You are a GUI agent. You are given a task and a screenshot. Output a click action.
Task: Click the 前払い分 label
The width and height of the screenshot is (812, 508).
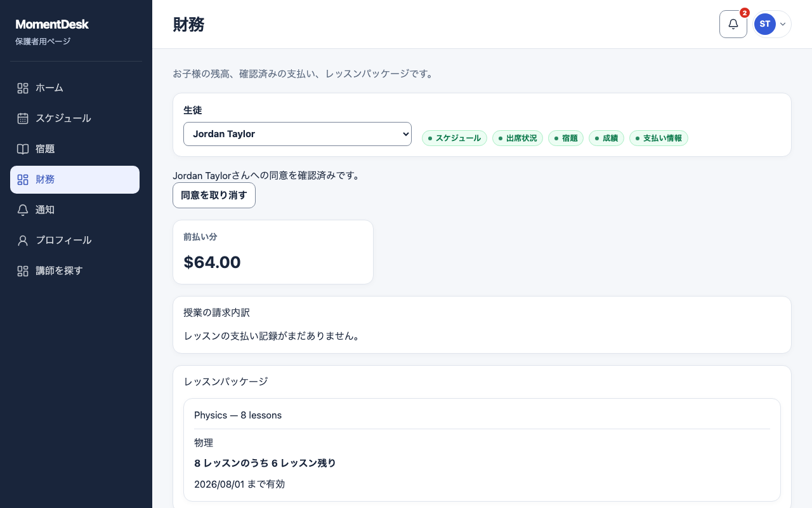[x=200, y=237]
